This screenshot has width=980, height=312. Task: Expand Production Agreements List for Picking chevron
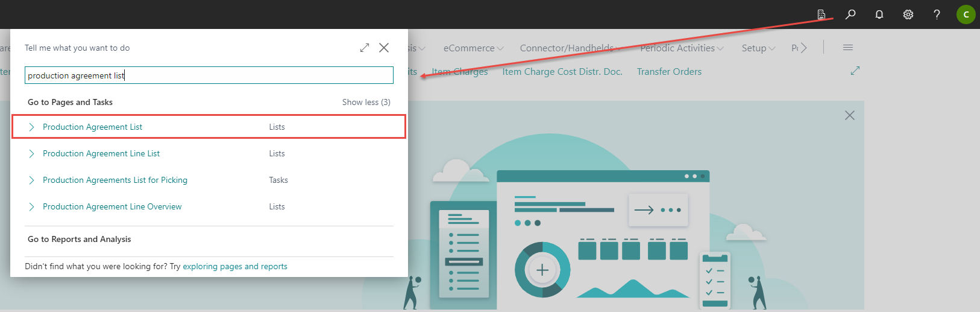point(32,180)
